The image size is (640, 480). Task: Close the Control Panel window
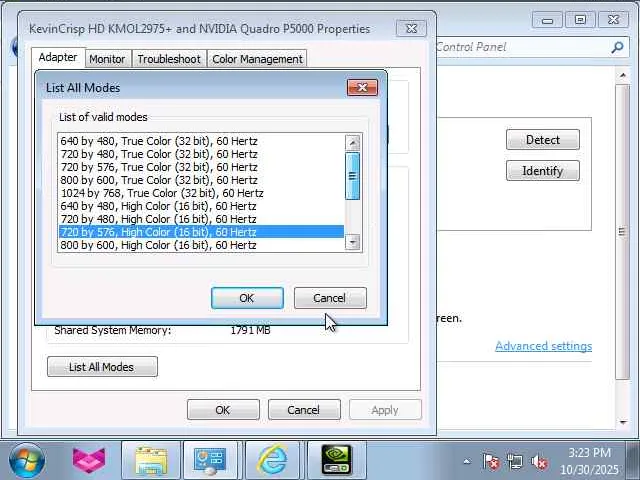613,20
